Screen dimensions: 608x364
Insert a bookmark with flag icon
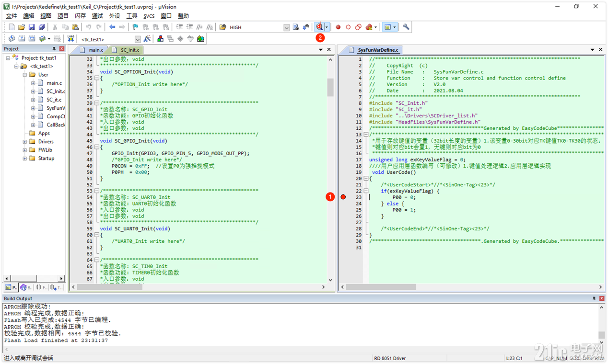coord(135,27)
